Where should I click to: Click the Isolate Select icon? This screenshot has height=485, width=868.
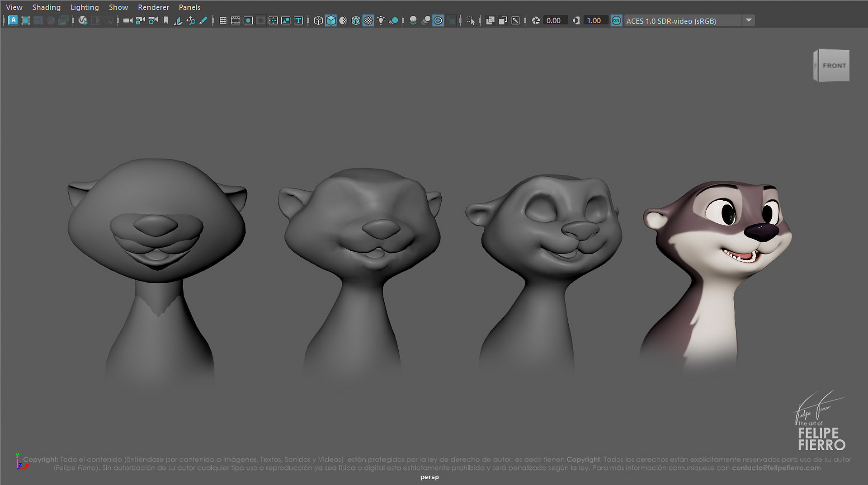point(471,20)
